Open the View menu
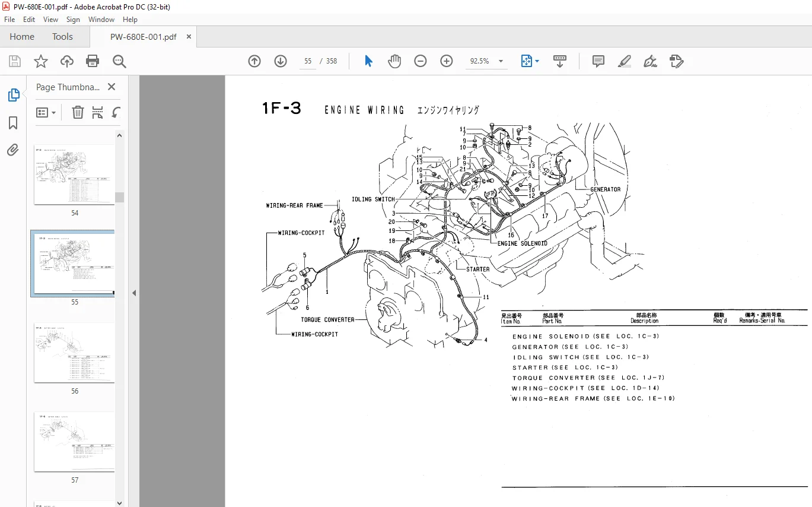 click(x=51, y=20)
